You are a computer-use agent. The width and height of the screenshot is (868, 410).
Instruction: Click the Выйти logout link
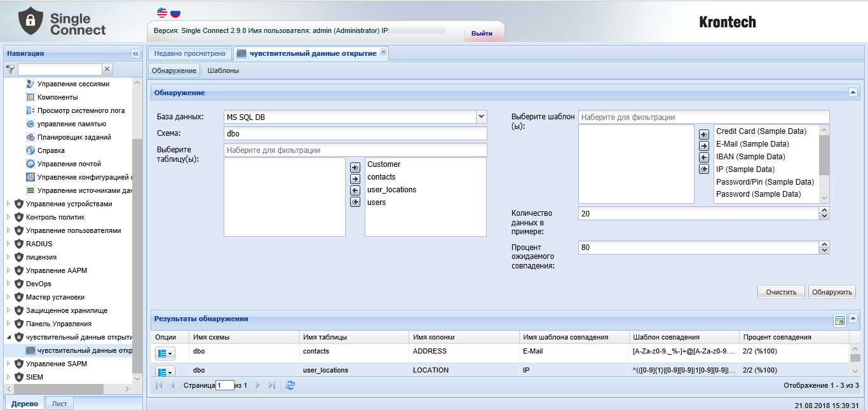(x=482, y=33)
